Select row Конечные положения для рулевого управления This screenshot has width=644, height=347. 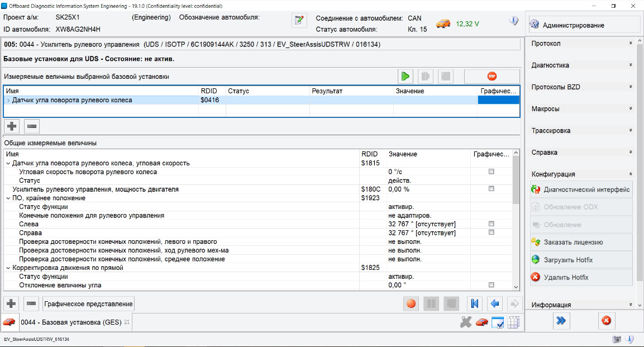click(x=259, y=215)
